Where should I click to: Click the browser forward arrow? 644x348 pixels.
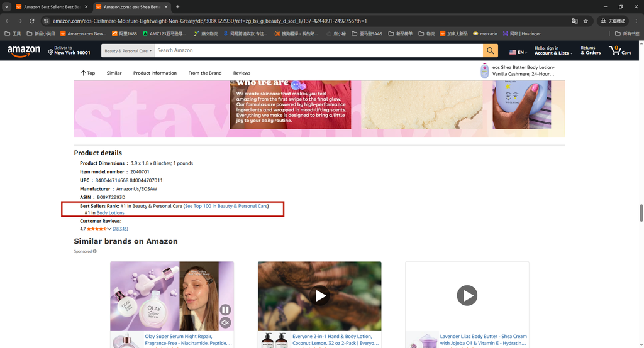pyautogui.click(x=19, y=21)
